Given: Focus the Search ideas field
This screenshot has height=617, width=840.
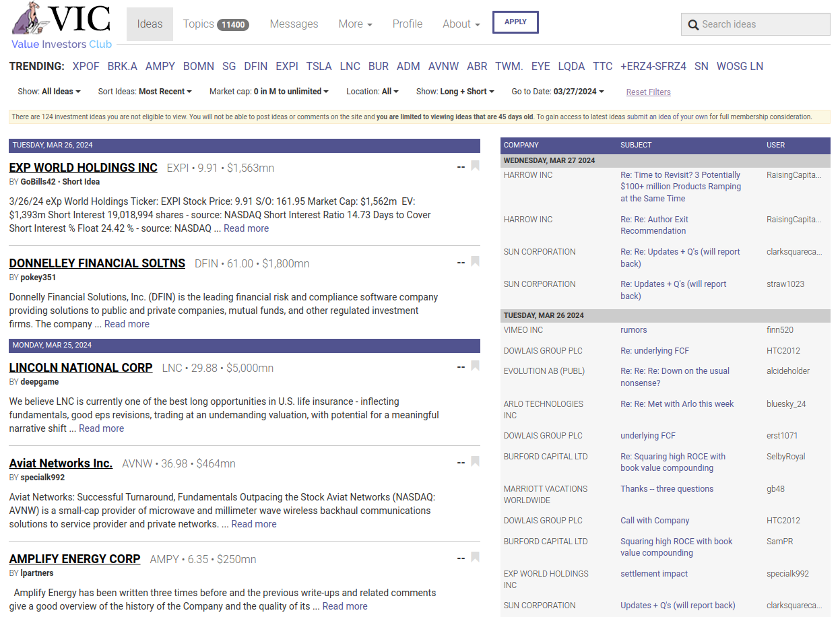Looking at the screenshot, I should coord(756,24).
